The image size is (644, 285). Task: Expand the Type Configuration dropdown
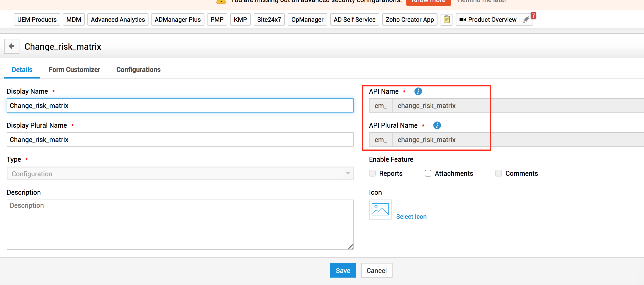click(x=180, y=174)
